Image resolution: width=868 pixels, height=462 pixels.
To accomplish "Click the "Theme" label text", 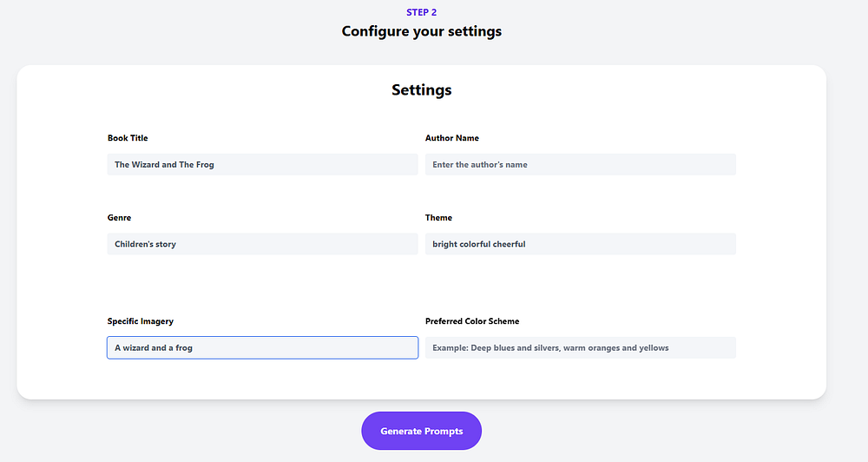I will tap(438, 218).
